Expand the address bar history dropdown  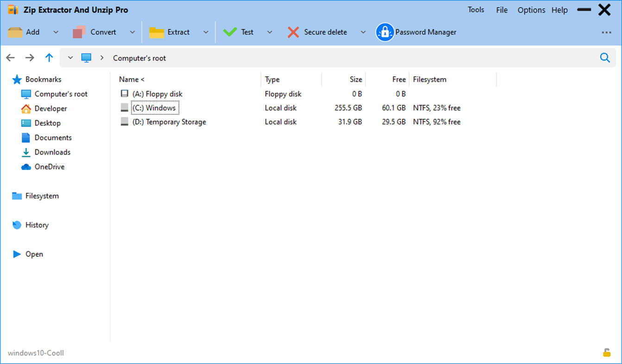(x=70, y=57)
